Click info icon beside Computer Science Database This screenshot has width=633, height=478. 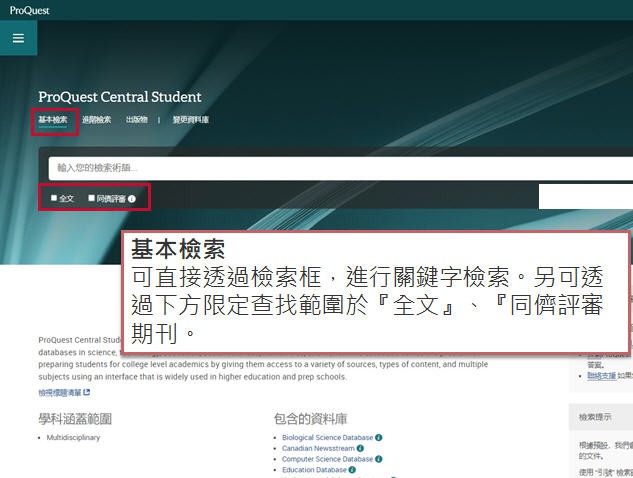click(379, 460)
